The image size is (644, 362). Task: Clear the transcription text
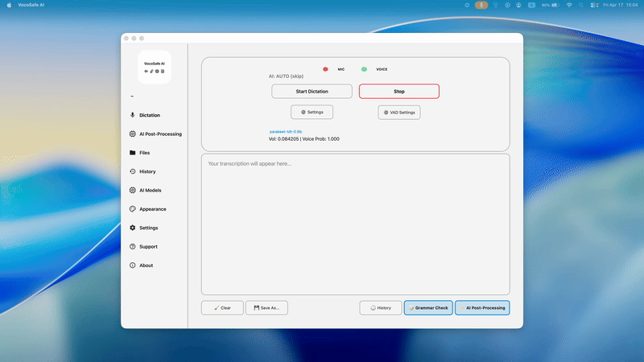(222, 308)
